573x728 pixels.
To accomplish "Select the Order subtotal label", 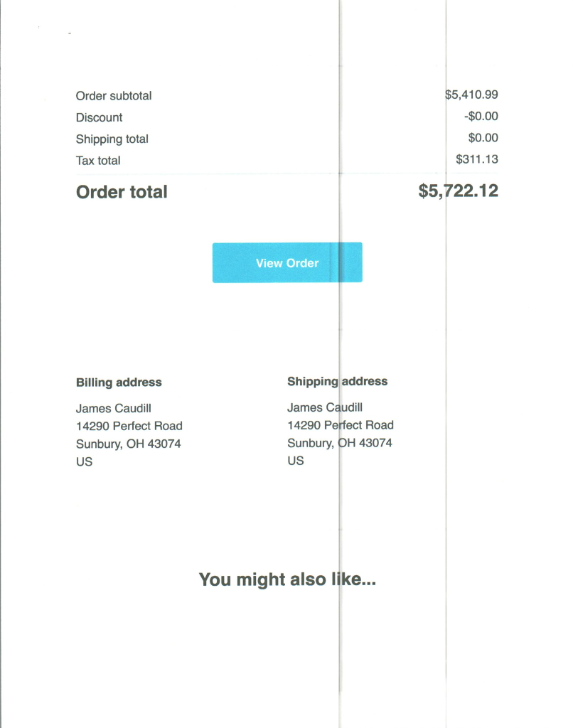I will 114,96.
